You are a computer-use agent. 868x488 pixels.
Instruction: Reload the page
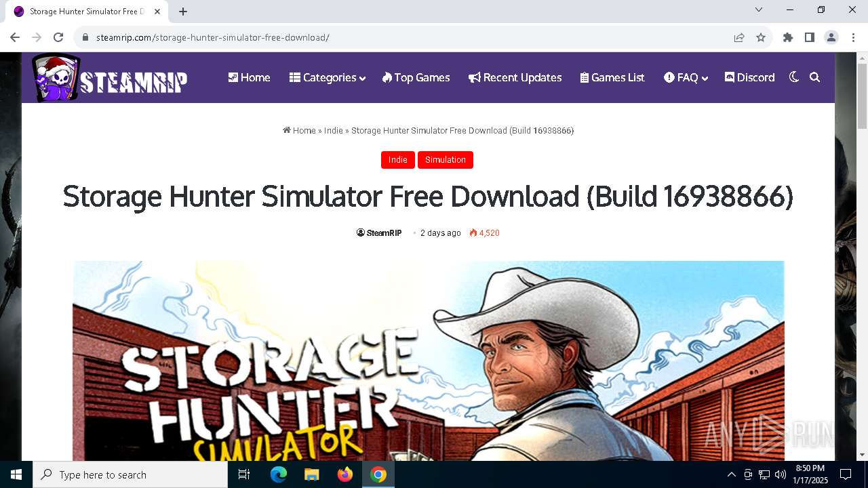click(x=58, y=37)
